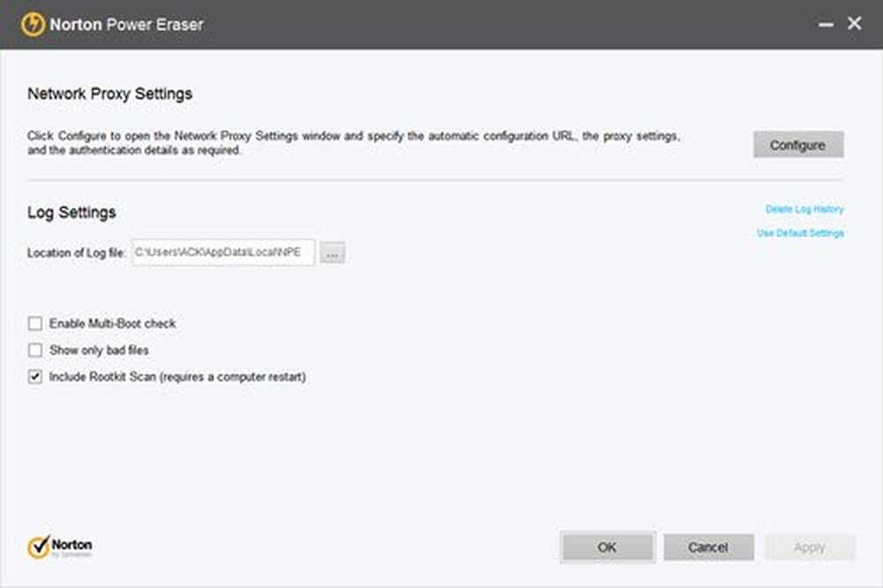Viewport: 883px width, 588px height.
Task: Click the Log Settings heading
Action: (72, 213)
